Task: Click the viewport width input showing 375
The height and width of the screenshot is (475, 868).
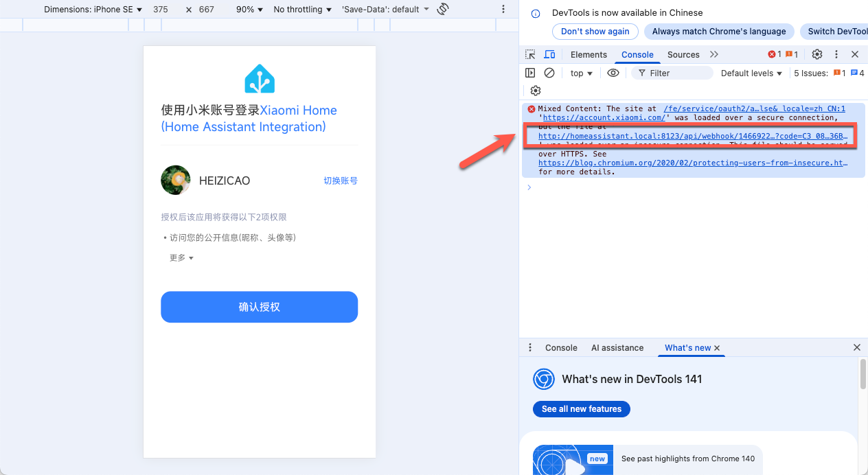Action: point(159,9)
